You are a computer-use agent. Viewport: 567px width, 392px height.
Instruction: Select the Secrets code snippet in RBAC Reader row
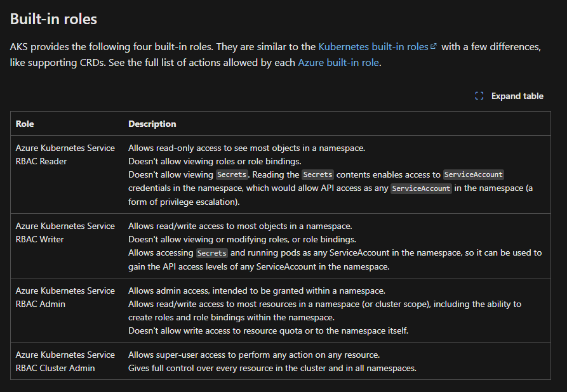click(231, 174)
